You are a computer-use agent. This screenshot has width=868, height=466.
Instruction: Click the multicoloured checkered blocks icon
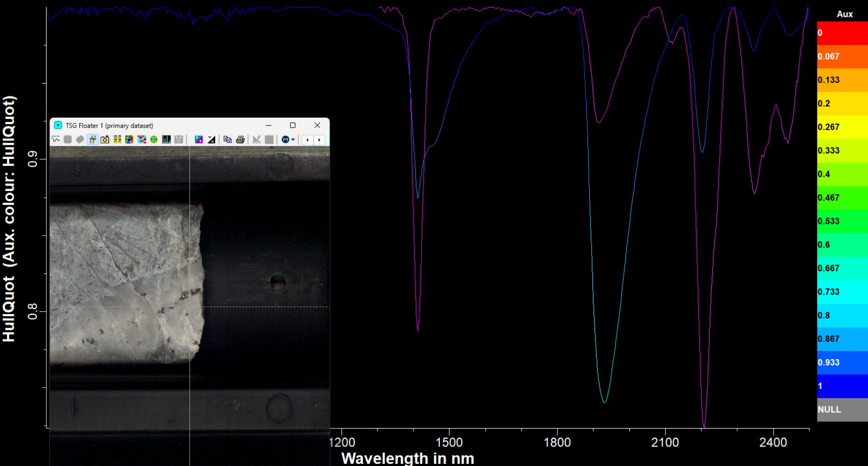coord(142,139)
